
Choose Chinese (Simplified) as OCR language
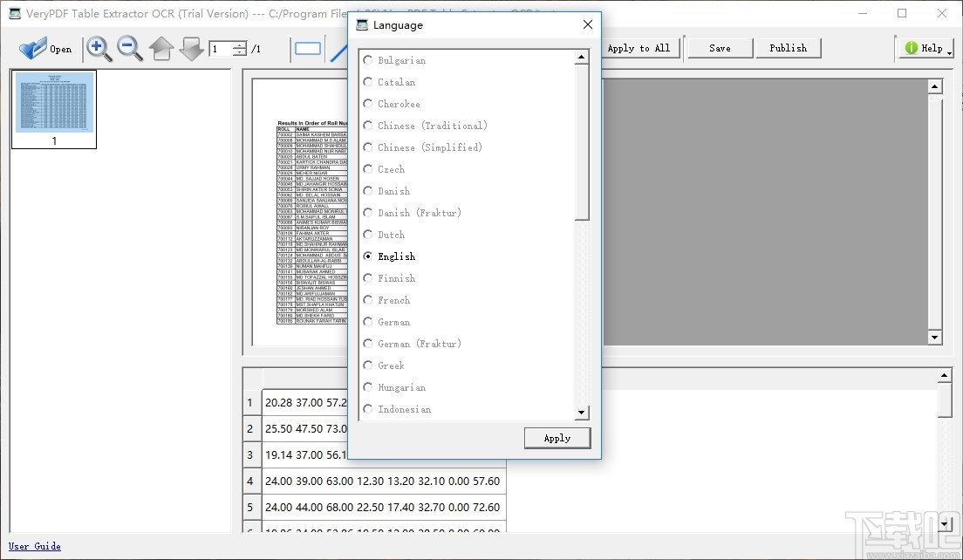click(367, 147)
